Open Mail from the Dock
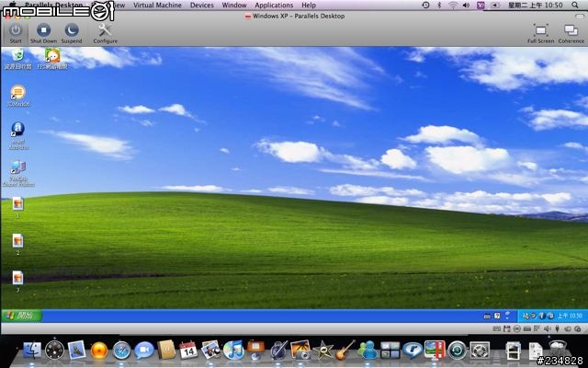Image resolution: width=588 pixels, height=368 pixels. (77, 350)
